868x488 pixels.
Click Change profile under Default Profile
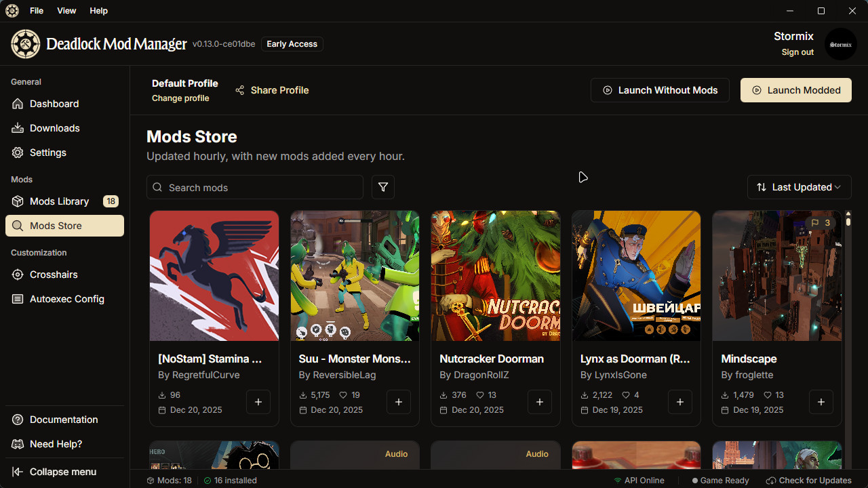point(180,98)
